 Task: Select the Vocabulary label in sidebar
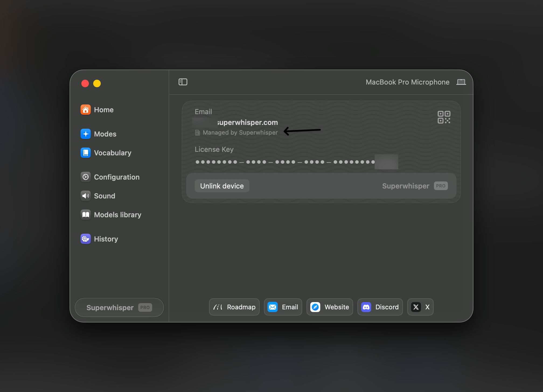point(113,153)
